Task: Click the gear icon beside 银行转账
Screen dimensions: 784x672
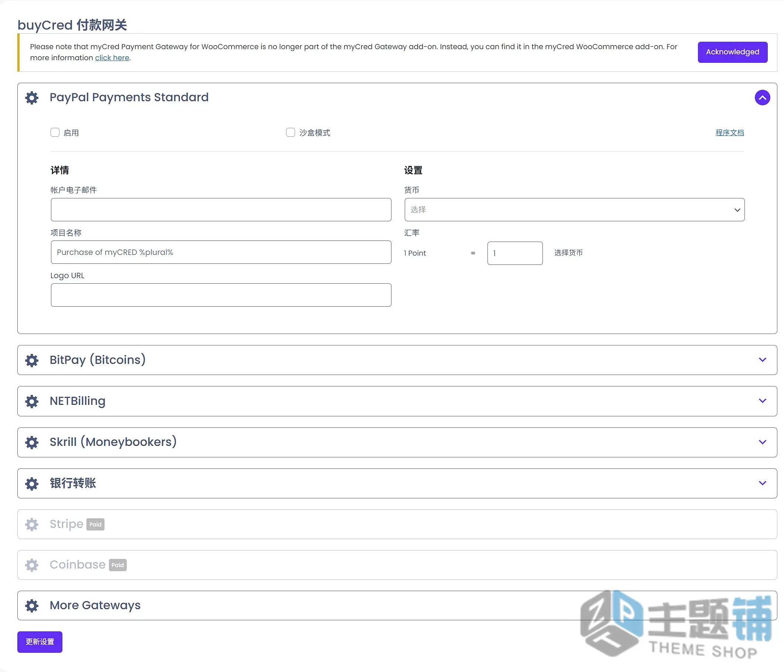Action: point(32,484)
